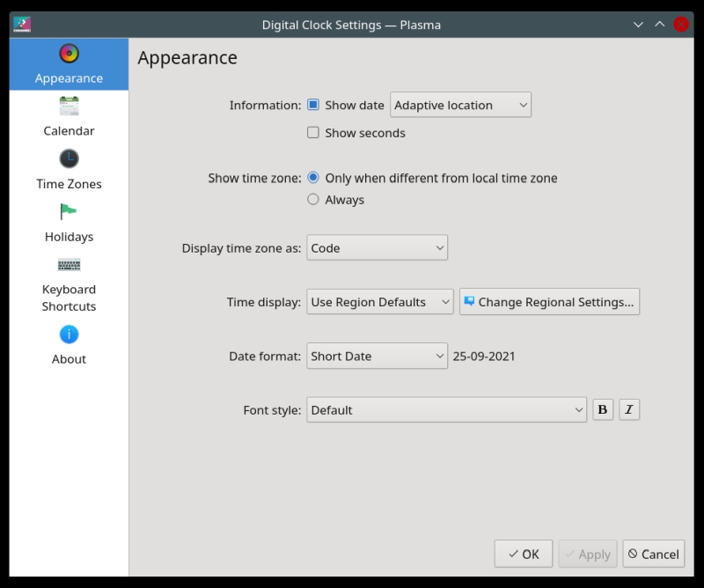The image size is (704, 588).
Task: Open the About info icon
Action: pos(69,334)
